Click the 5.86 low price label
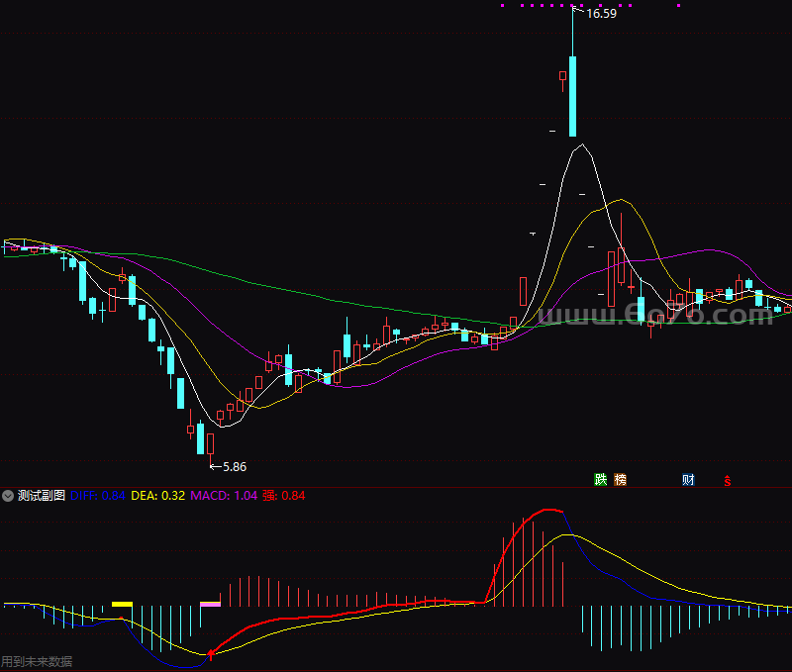 (x=235, y=467)
